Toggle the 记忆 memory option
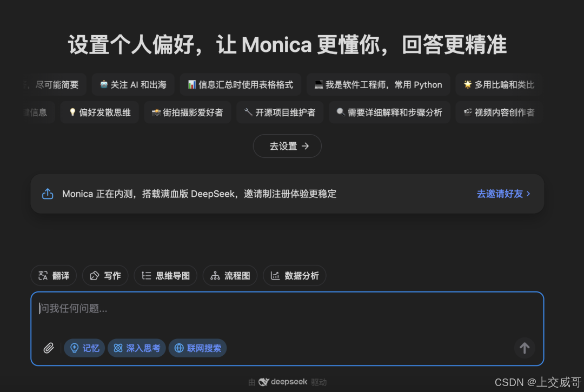 click(84, 348)
